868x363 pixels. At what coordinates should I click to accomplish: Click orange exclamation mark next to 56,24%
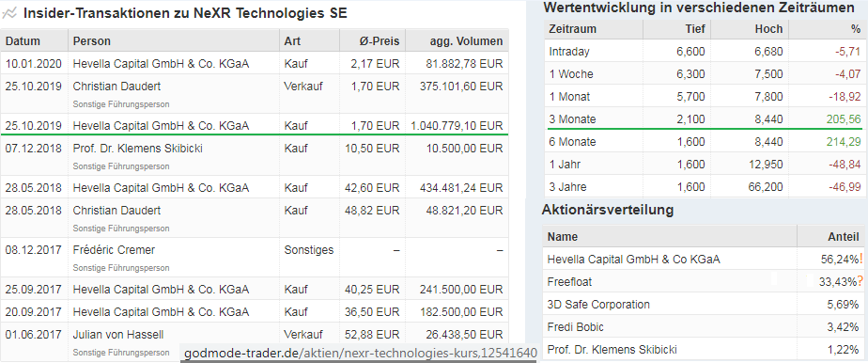coord(861,259)
